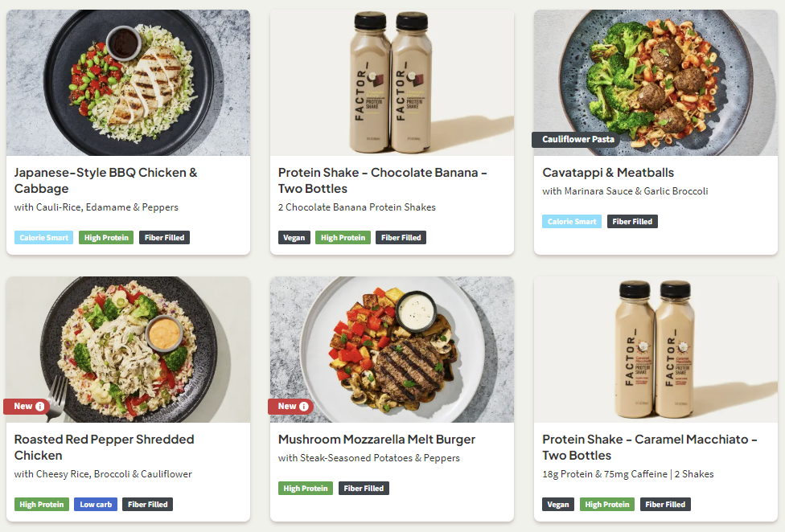Click Fiber Filled tag on Cavatappi & Meatballs
The image size is (785, 532).
pos(631,222)
